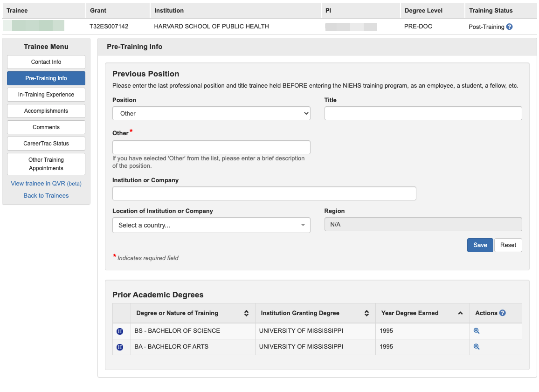Viewport: 539px width, 392px height.
Task: Open CareerTrac Status page
Action: click(x=46, y=144)
